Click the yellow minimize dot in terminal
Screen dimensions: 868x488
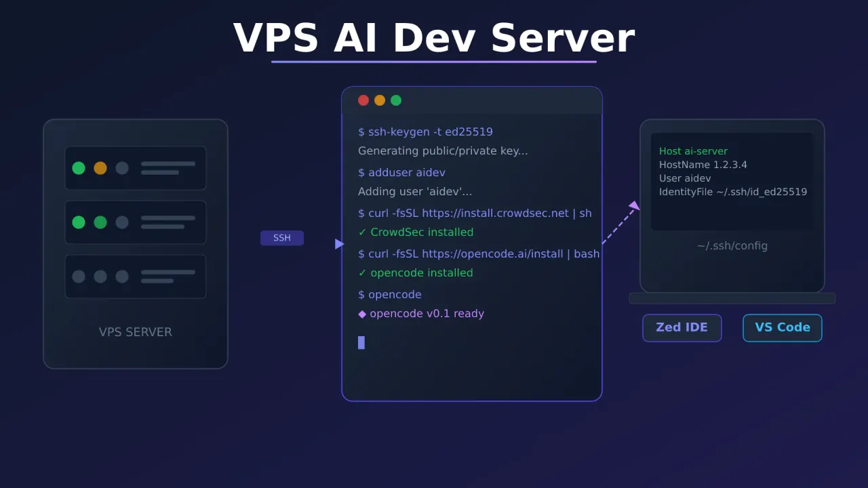point(380,100)
